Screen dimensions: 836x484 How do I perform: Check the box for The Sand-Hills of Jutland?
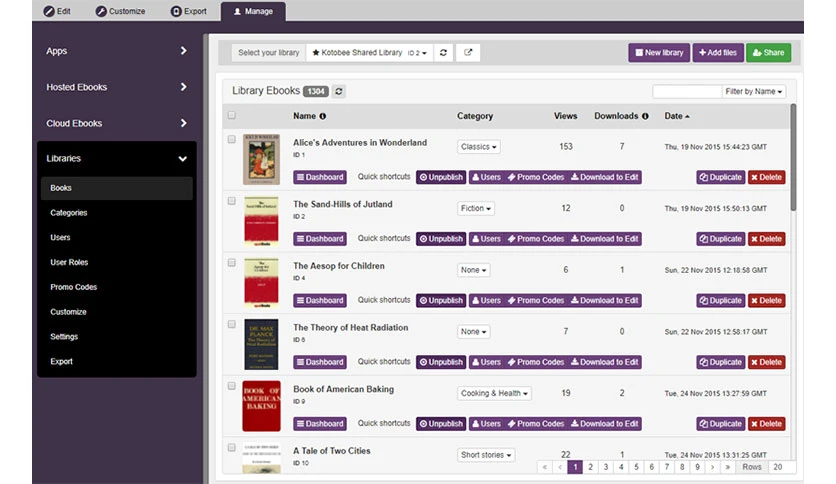tap(231, 201)
